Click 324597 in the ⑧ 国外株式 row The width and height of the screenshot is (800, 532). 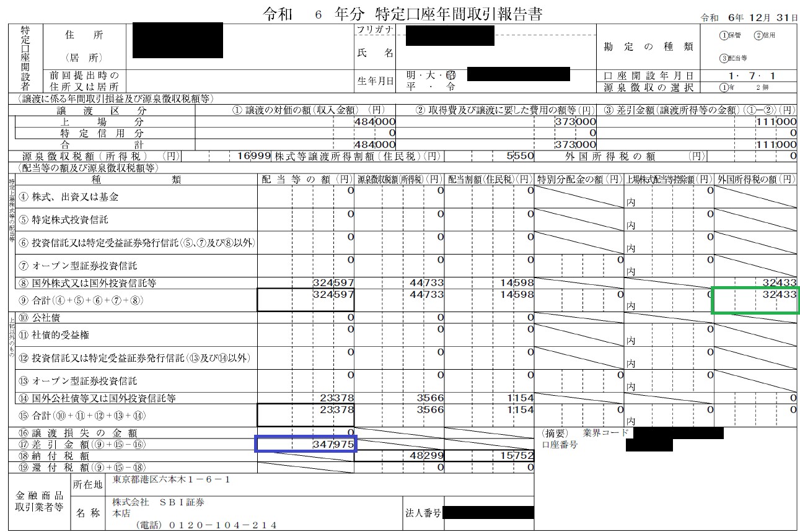333,283
